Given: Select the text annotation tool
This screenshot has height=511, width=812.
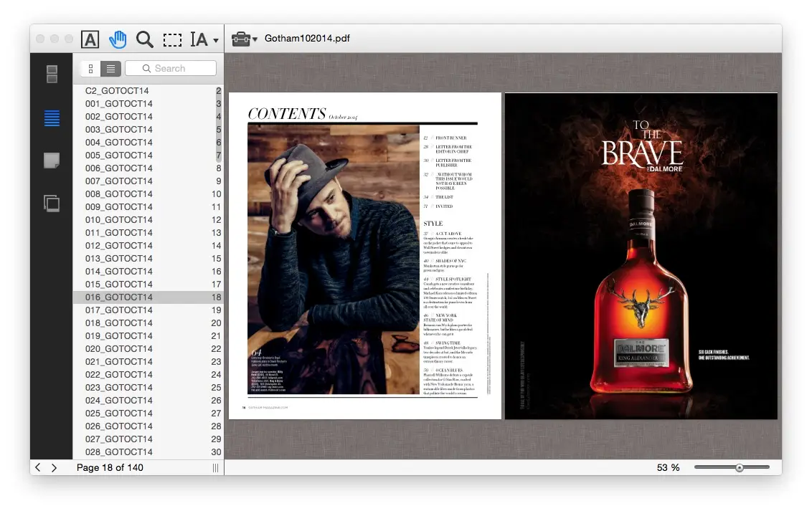Looking at the screenshot, I should 90,39.
